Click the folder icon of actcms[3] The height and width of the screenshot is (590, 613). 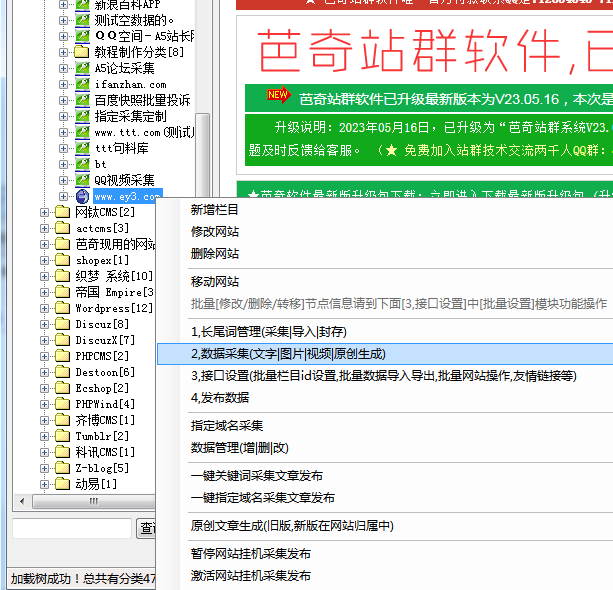(x=63, y=228)
